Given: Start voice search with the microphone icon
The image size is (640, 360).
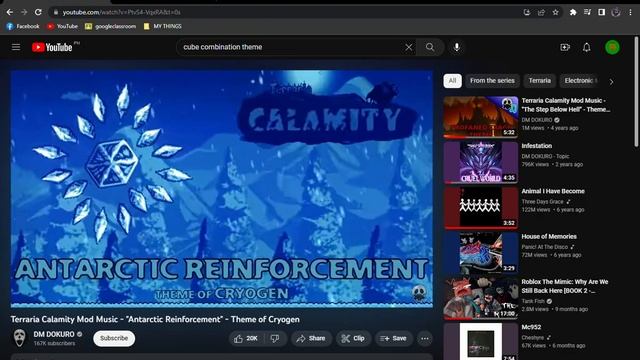Looking at the screenshot, I should point(457,47).
